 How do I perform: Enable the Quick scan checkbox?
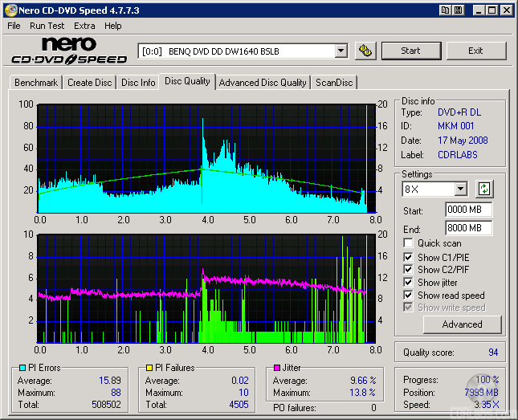[x=409, y=243]
